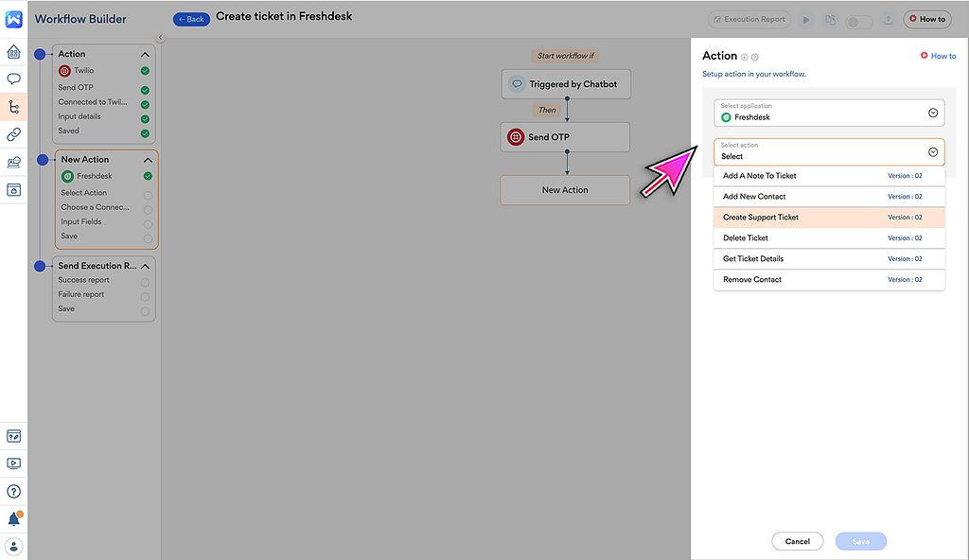Click the app logo at top left

click(x=13, y=19)
